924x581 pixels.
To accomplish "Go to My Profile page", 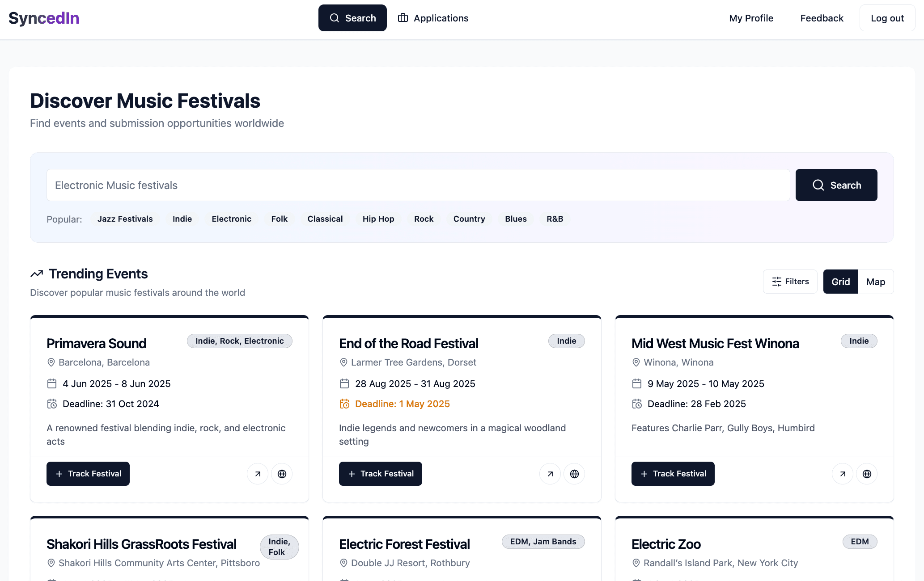I will [x=751, y=18].
